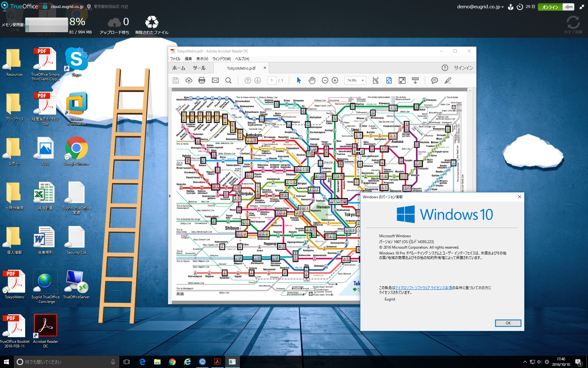Switch to the ツール tab

[x=199, y=68]
